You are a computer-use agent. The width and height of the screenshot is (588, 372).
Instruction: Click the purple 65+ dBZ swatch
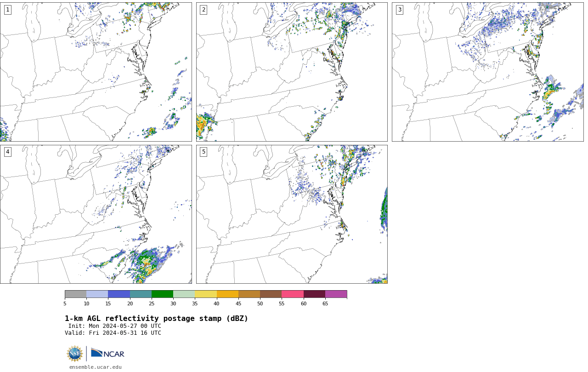pos(336,294)
